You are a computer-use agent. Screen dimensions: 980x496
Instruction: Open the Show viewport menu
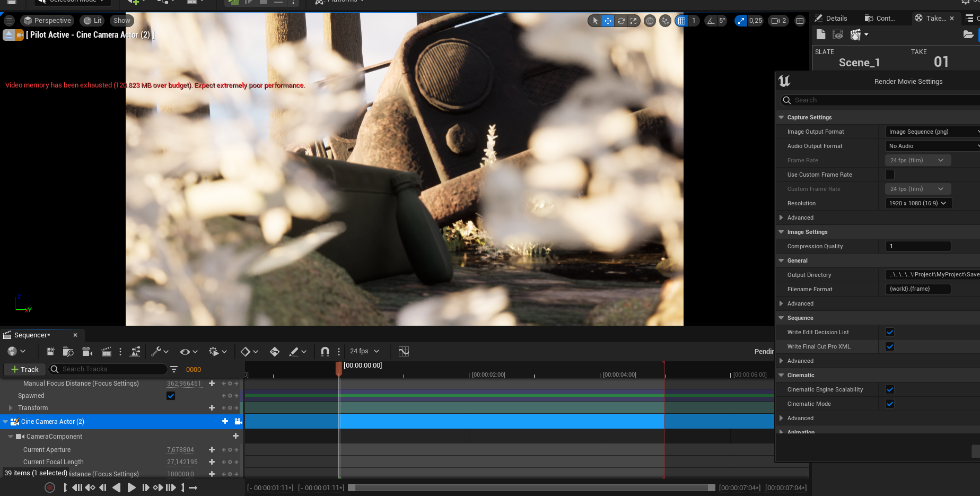[121, 21]
